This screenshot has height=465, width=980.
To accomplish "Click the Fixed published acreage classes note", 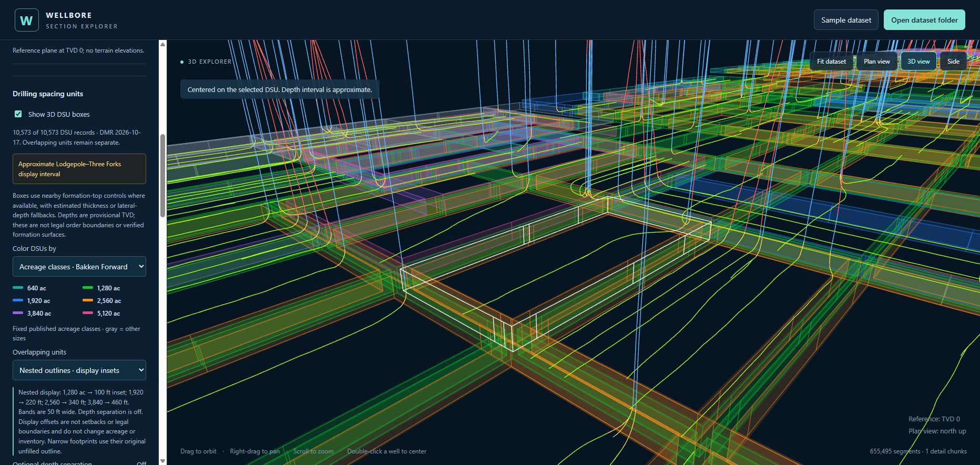I will click(77, 333).
